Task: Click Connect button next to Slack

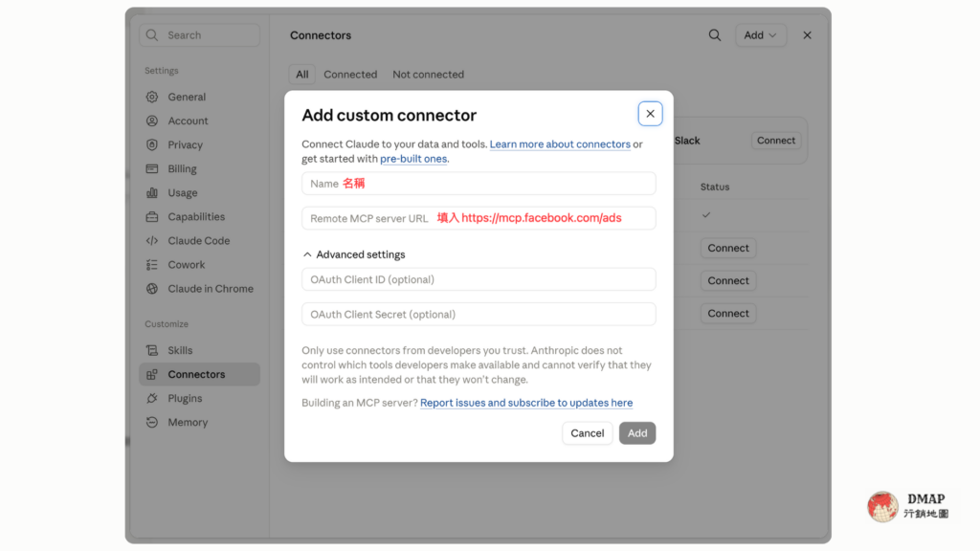Action: (775, 141)
